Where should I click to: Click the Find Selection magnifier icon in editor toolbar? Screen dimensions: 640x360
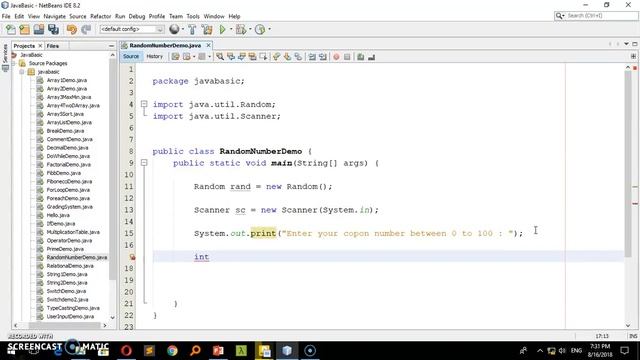click(220, 57)
